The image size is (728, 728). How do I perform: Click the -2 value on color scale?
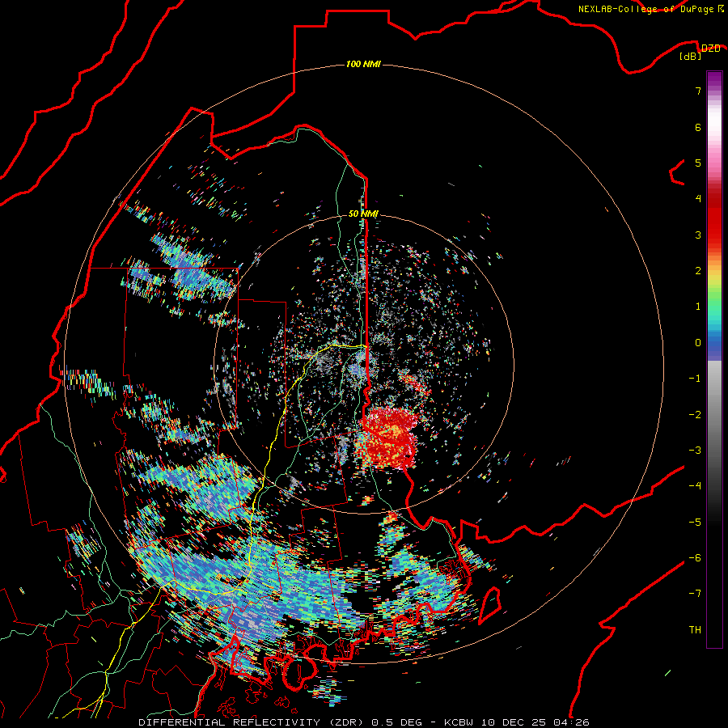coord(695,414)
